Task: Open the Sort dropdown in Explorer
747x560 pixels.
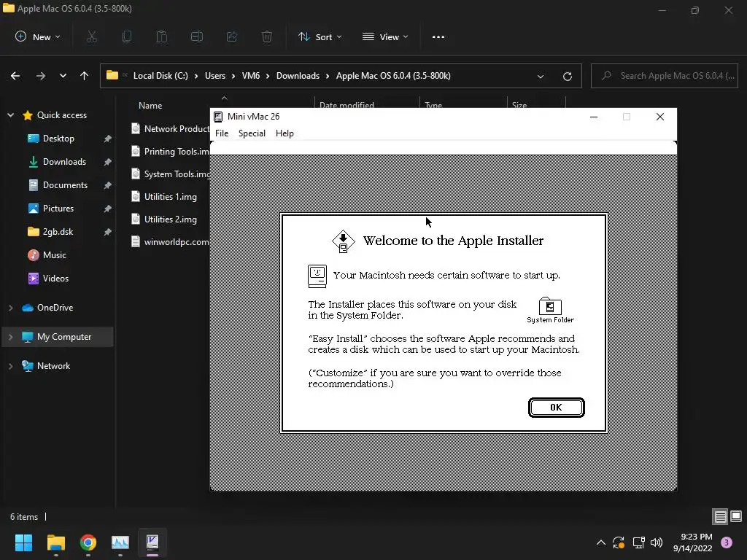Action: click(320, 36)
